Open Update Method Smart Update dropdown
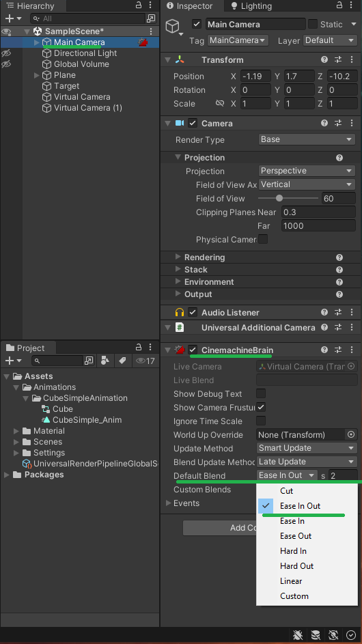The width and height of the screenshot is (362, 644). [x=307, y=448]
